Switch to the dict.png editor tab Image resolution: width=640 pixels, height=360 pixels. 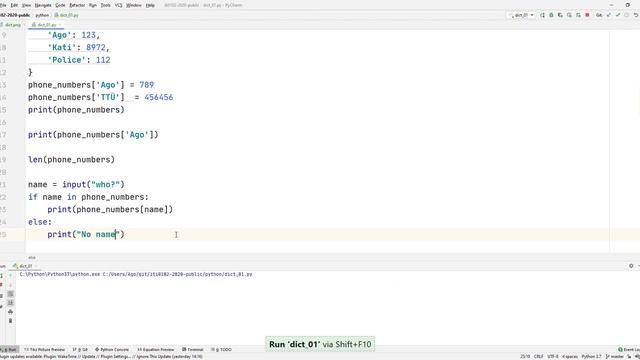point(12,25)
